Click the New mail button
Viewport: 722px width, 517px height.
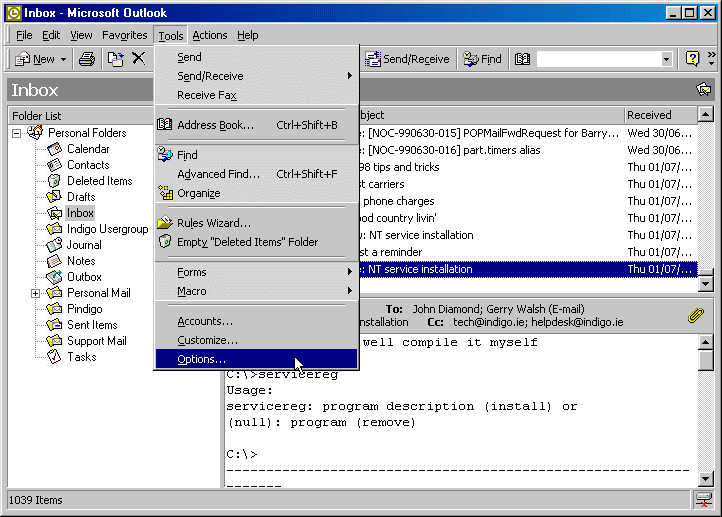click(x=35, y=59)
